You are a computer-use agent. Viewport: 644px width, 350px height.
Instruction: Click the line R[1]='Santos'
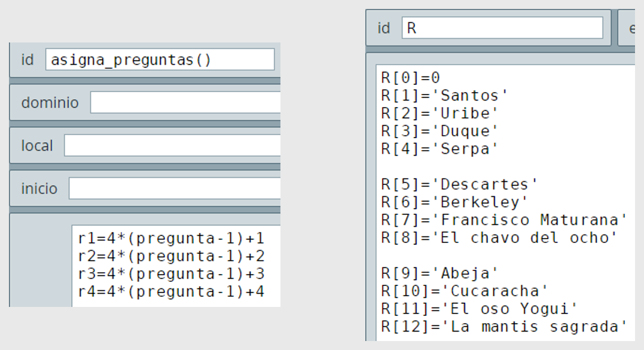point(444,96)
